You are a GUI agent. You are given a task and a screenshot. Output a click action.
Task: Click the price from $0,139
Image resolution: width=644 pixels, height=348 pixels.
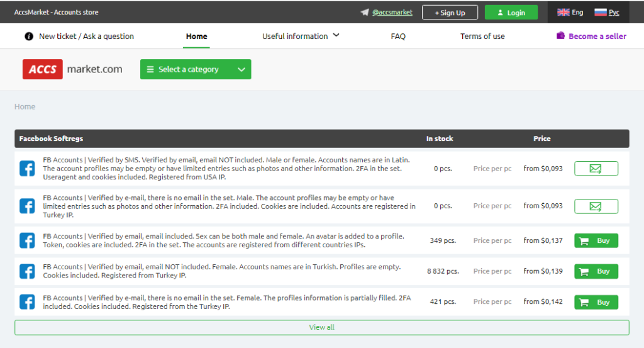(x=543, y=271)
